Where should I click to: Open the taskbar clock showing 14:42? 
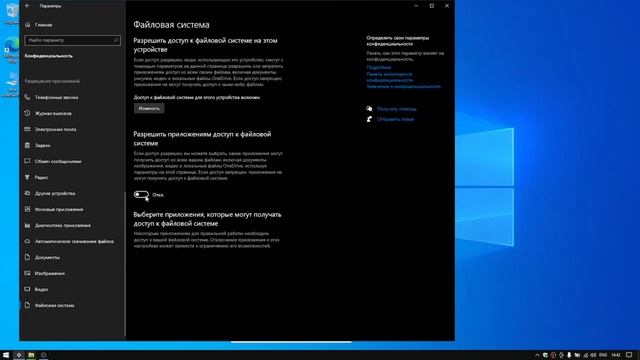pyautogui.click(x=616, y=355)
